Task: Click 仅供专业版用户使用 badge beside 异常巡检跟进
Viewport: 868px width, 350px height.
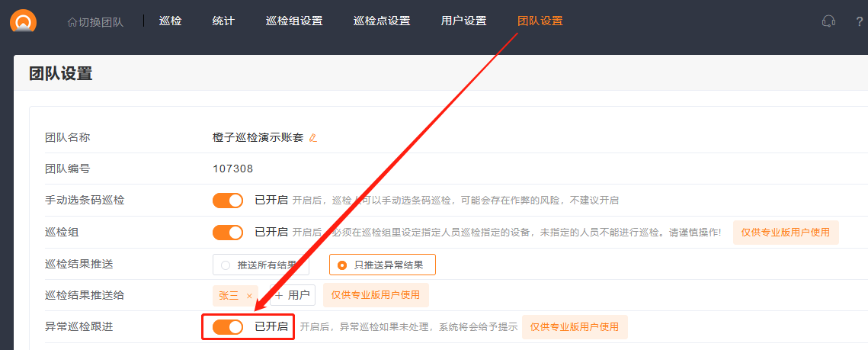Action: (575, 327)
